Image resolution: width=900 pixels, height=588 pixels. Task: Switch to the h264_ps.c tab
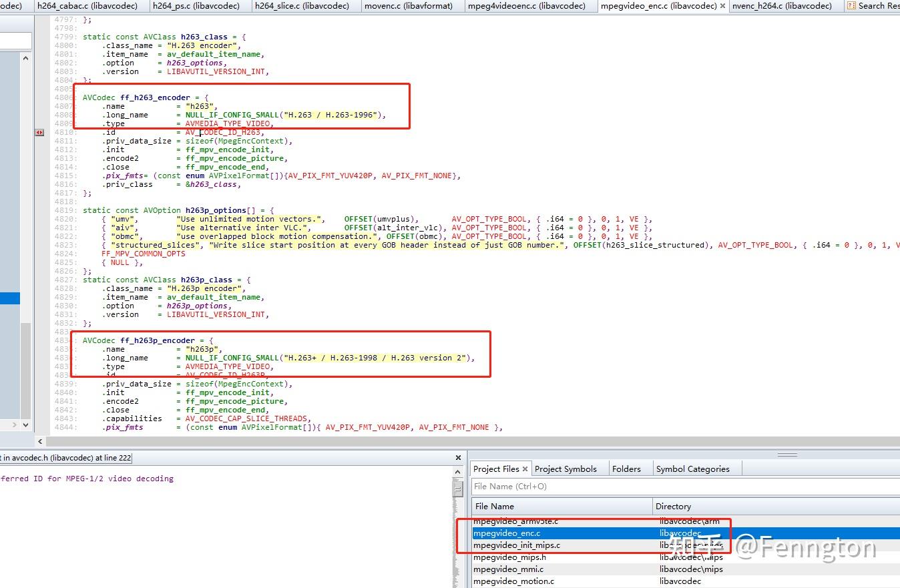coord(197,6)
